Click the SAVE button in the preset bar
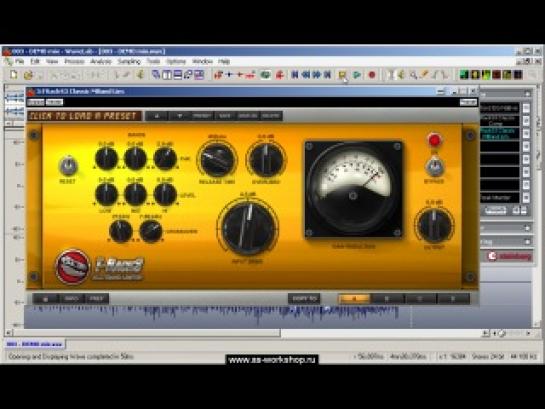545x409 pixels. click(x=225, y=116)
